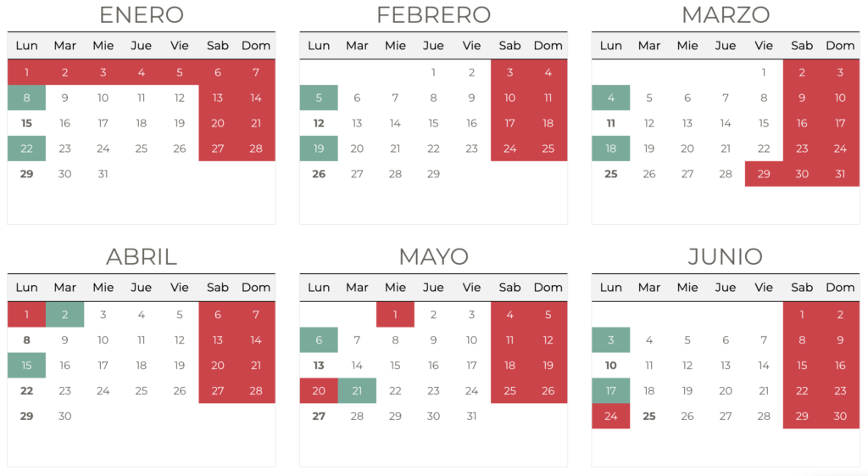Click the FEBRERO month heading
868x476 pixels.
tap(433, 15)
